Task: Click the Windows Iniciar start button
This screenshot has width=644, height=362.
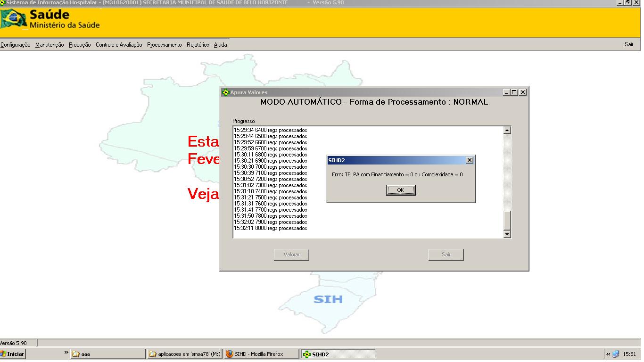Action: tap(13, 354)
